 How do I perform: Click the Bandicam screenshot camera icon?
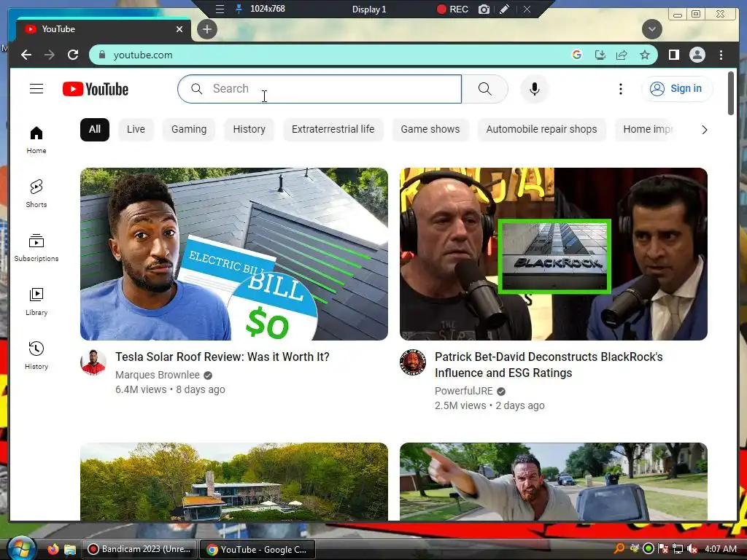(x=484, y=9)
